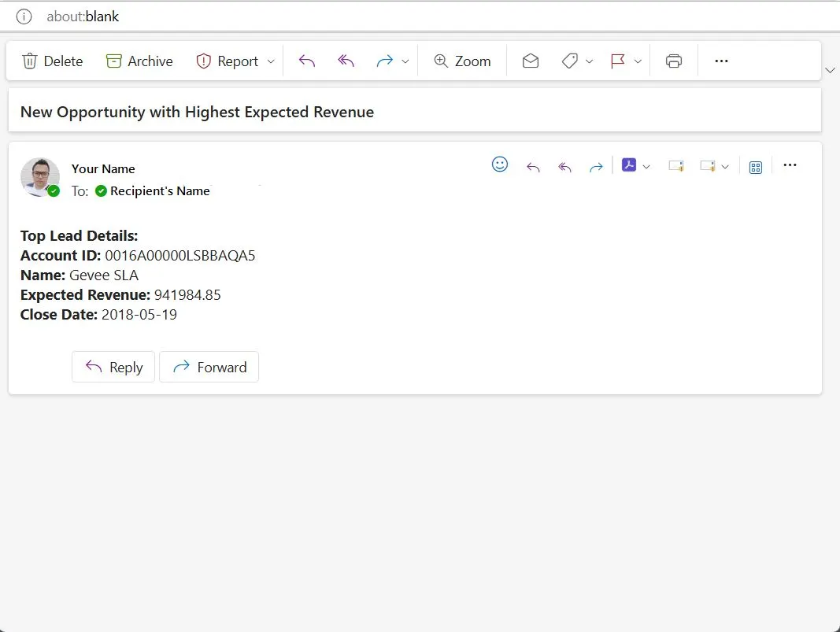Screen dimensions: 840x632
Task: Zoom the message using the magnifier button
Action: coord(462,61)
